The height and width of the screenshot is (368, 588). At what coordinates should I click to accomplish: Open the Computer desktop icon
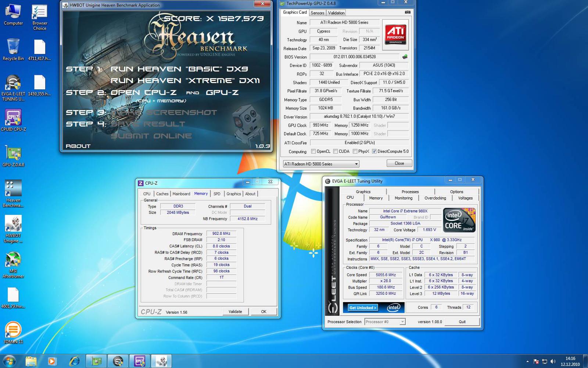(13, 15)
